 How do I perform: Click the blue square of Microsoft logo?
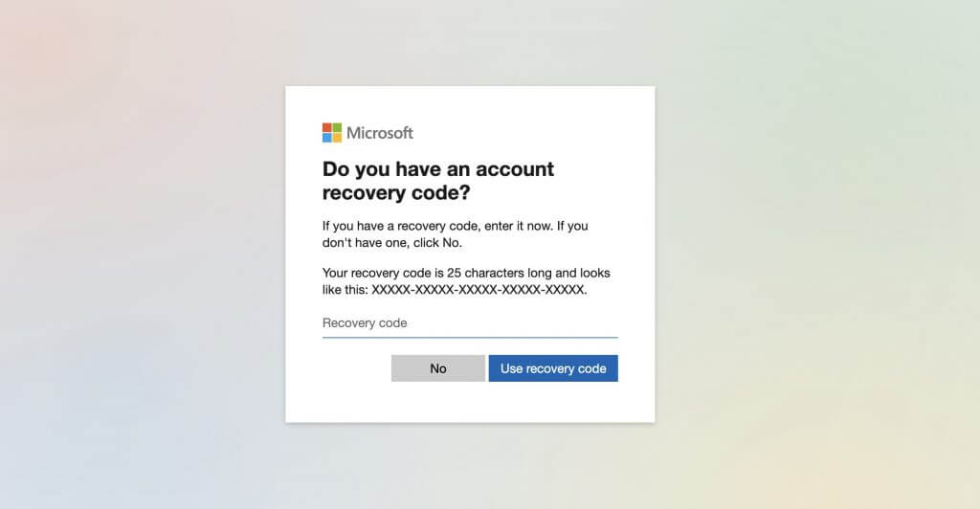[x=327, y=138]
